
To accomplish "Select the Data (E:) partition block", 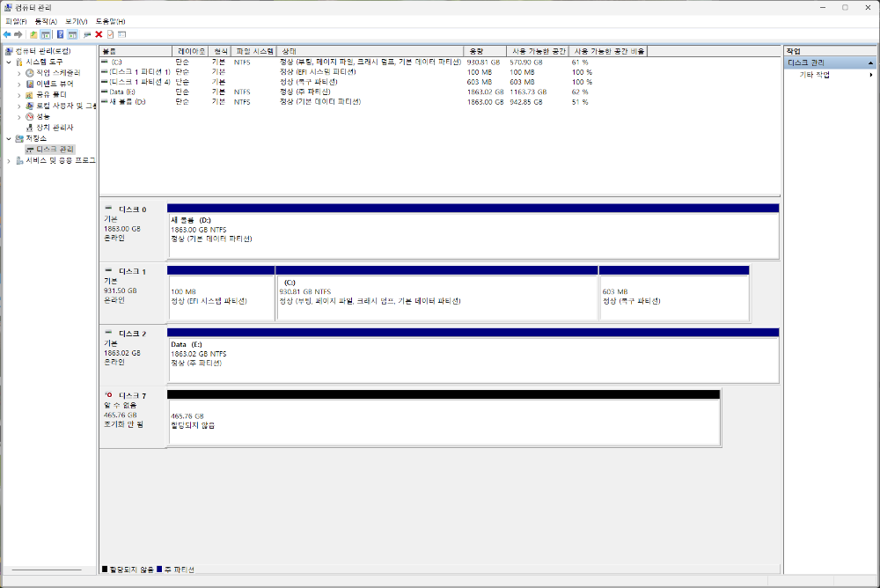I will [473, 356].
